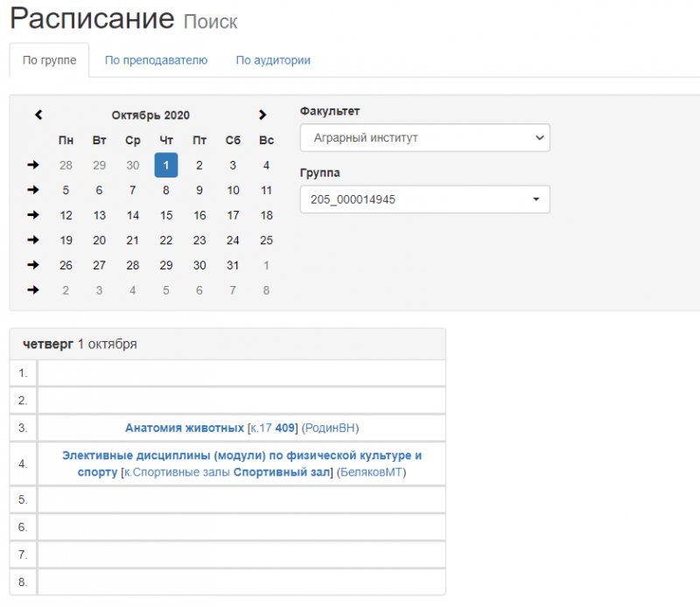Choose October 19 in calendar
Image resolution: width=700 pixels, height=607 pixels.
point(66,241)
